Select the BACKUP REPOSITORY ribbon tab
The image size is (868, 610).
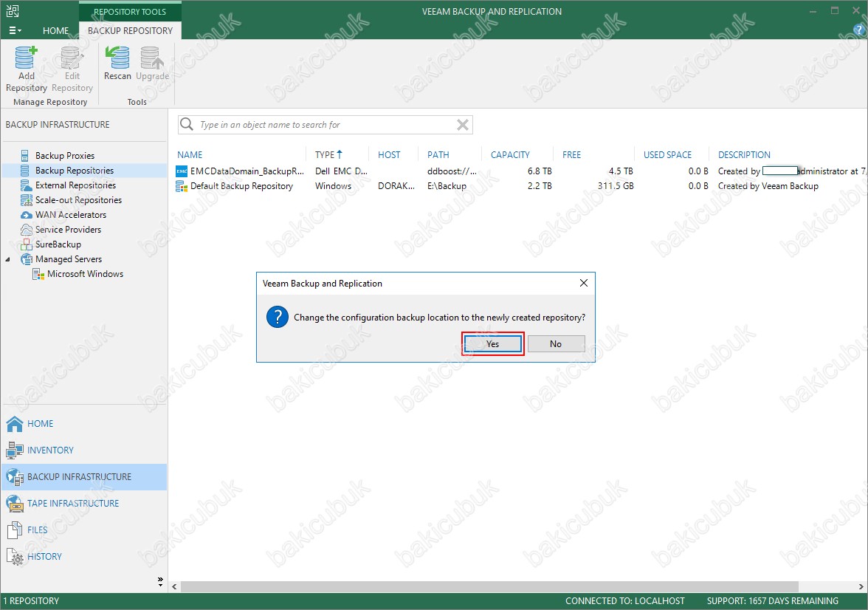click(x=130, y=30)
